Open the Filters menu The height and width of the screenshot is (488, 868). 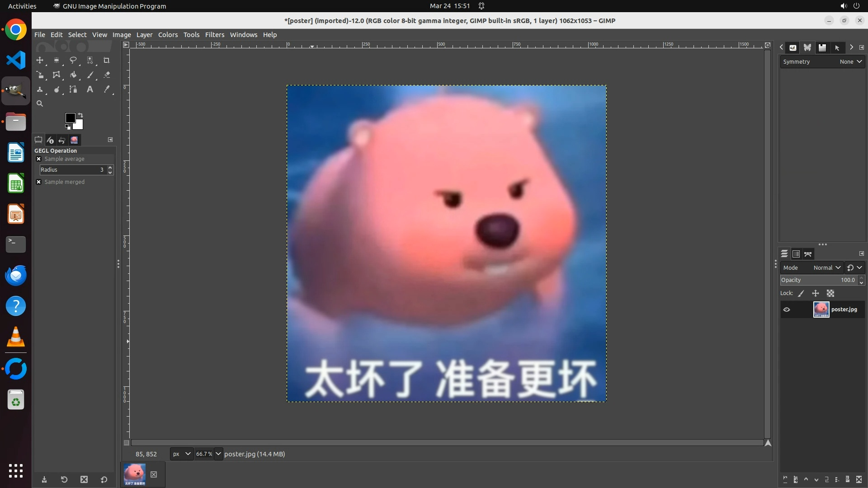[x=214, y=35]
